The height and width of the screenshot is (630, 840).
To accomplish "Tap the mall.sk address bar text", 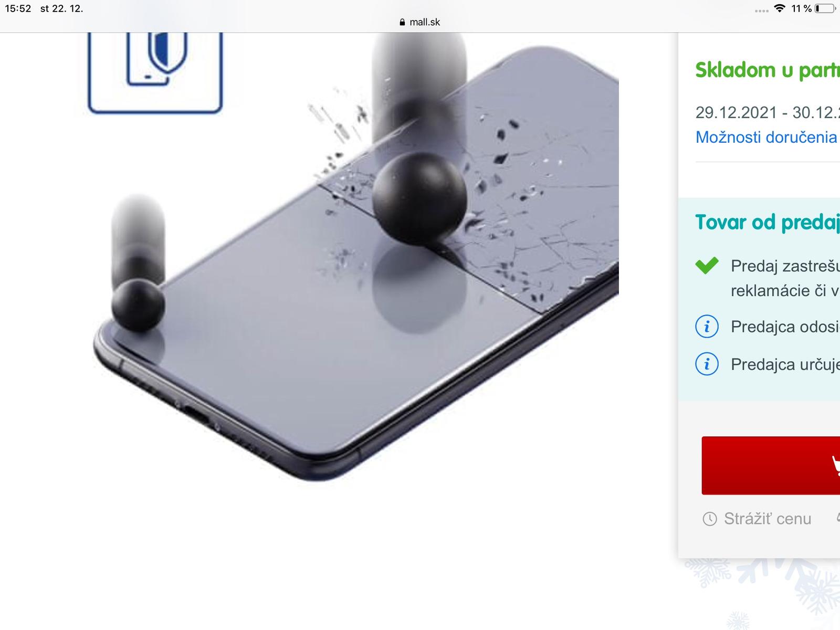I will pos(425,22).
